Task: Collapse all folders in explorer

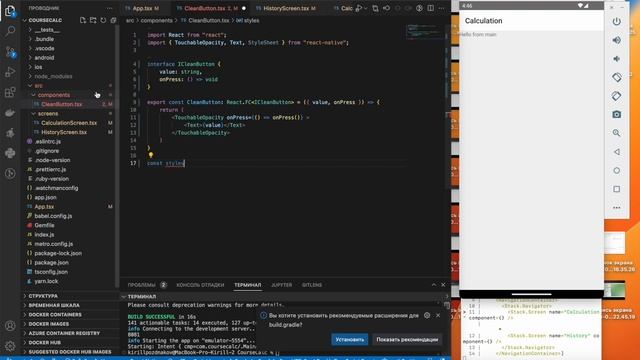Action: (113, 20)
